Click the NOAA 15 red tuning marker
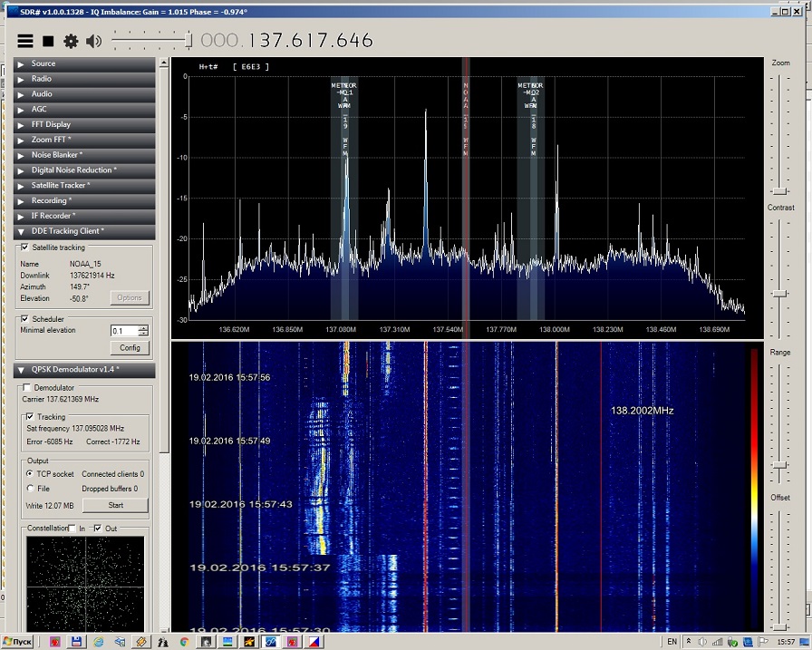 point(466,197)
